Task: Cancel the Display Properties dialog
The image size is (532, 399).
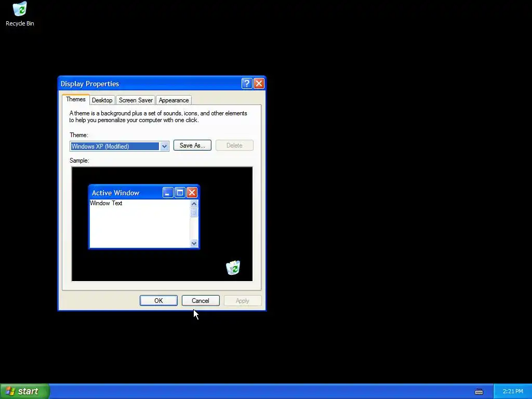Action: (x=201, y=301)
